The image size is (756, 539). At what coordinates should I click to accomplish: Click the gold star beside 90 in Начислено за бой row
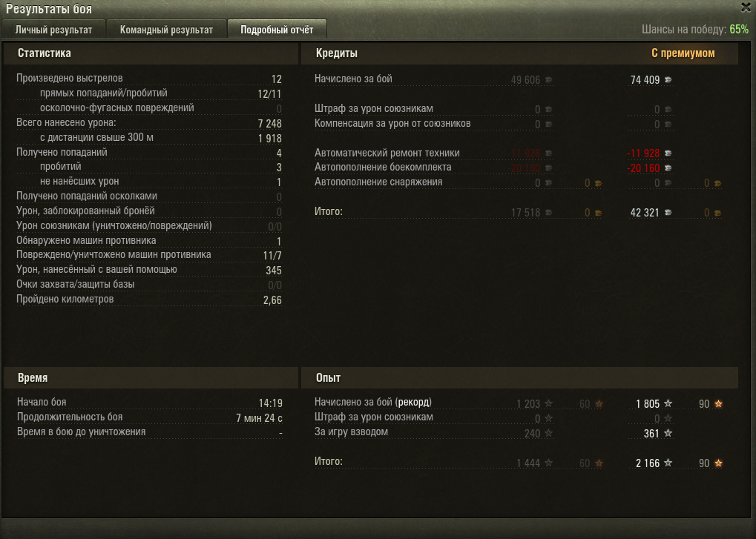[x=718, y=403]
